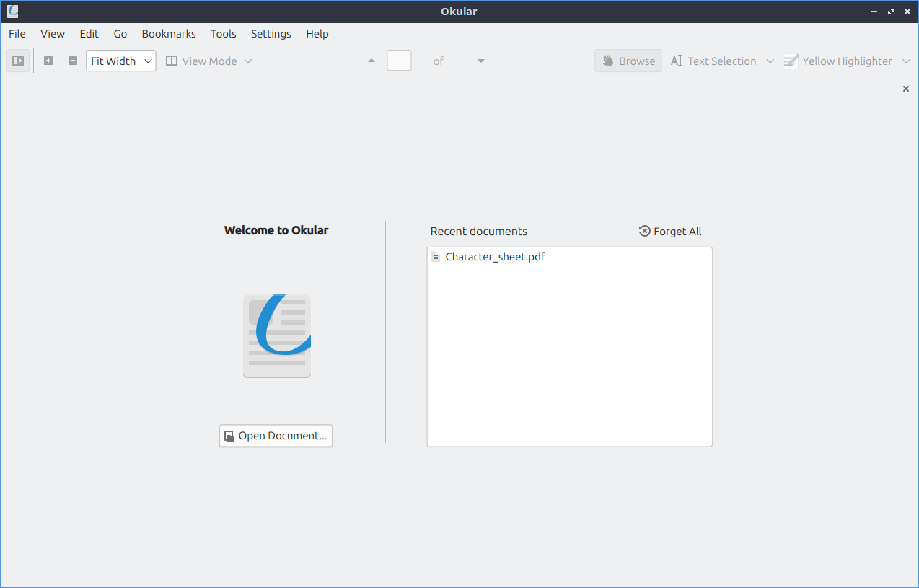Screen dimensions: 919x588
Task: Open Character_sheet.pdf from recent documents
Action: 494,257
